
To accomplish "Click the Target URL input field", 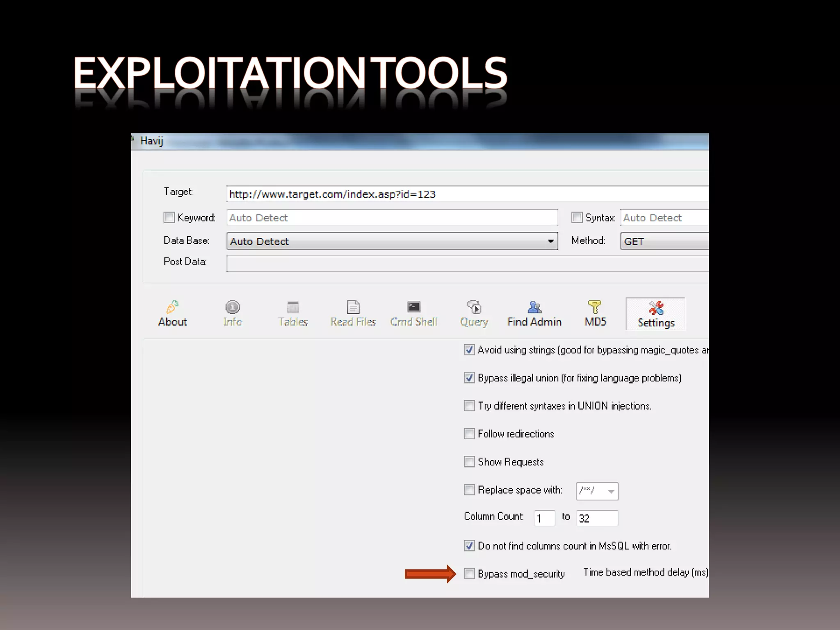I will click(x=468, y=194).
